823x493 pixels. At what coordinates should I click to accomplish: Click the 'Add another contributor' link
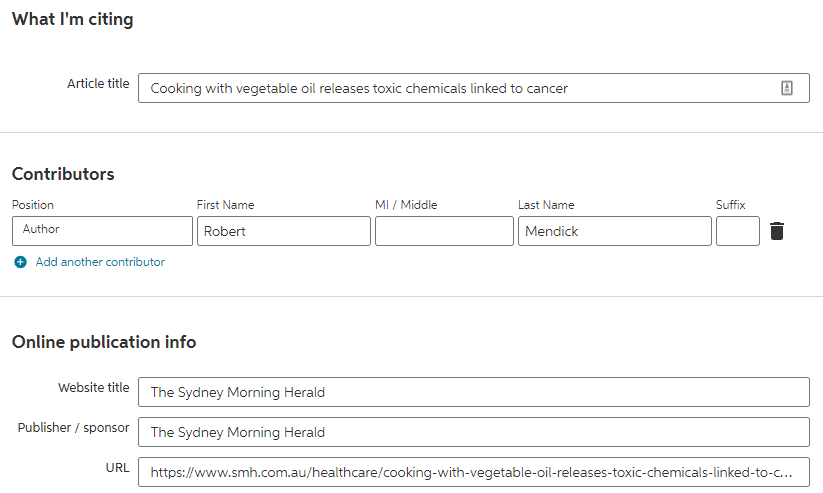click(100, 262)
